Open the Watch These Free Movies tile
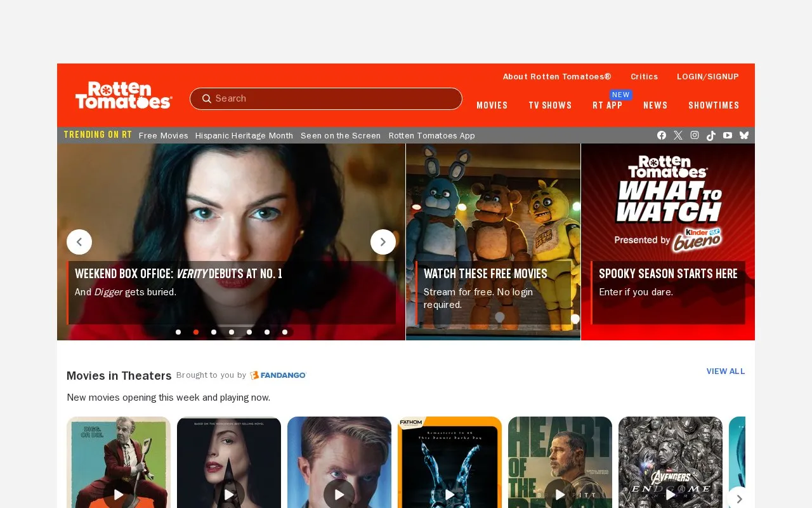The width and height of the screenshot is (812, 508). click(493, 242)
